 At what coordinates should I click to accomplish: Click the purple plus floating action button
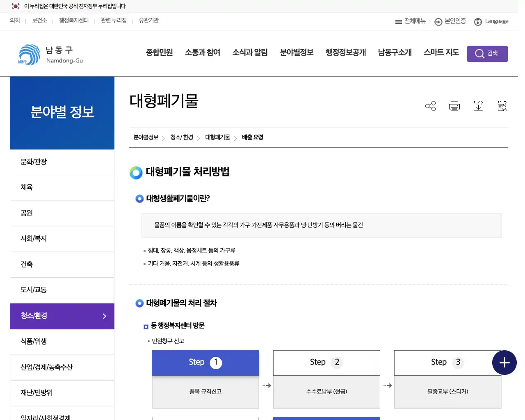(504, 363)
